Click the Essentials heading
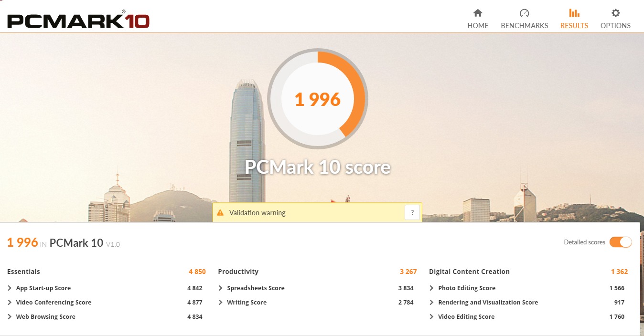This screenshot has width=644, height=336. click(23, 272)
